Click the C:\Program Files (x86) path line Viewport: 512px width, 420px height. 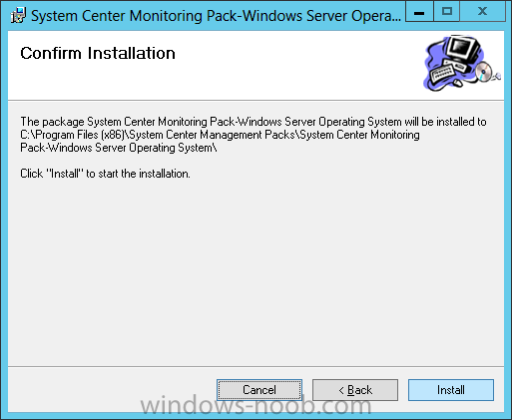pyautogui.click(x=220, y=135)
